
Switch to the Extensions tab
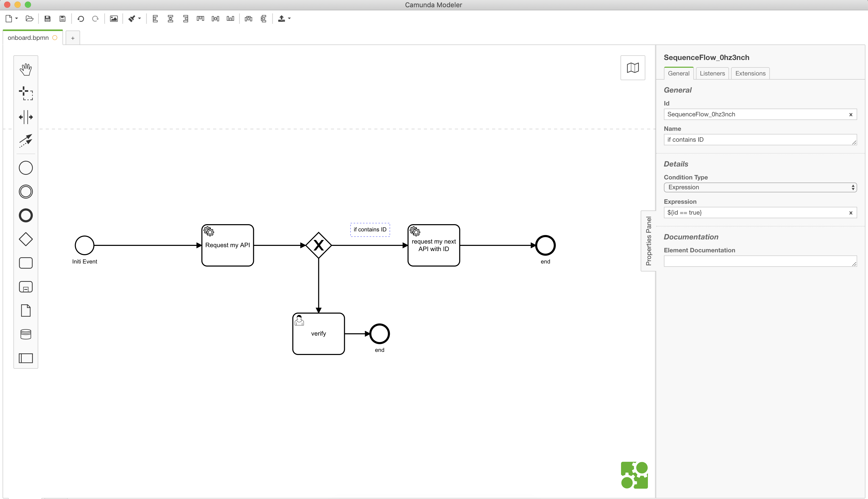(750, 73)
